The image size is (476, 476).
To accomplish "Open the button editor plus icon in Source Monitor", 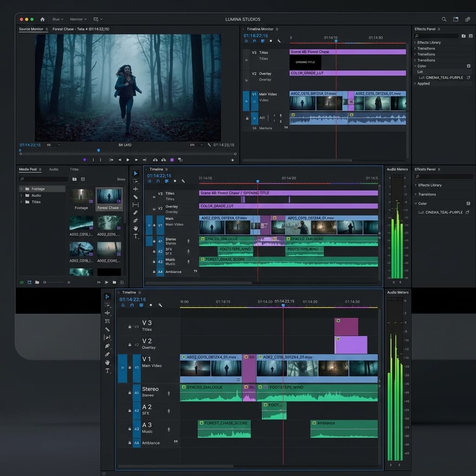I will pos(232,160).
